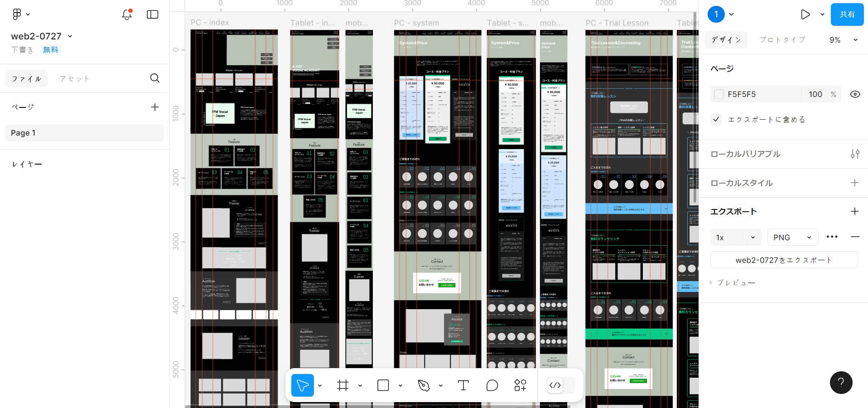The width and height of the screenshot is (868, 408).
Task: Click the F5F5F5 page color swatch
Action: tap(719, 94)
